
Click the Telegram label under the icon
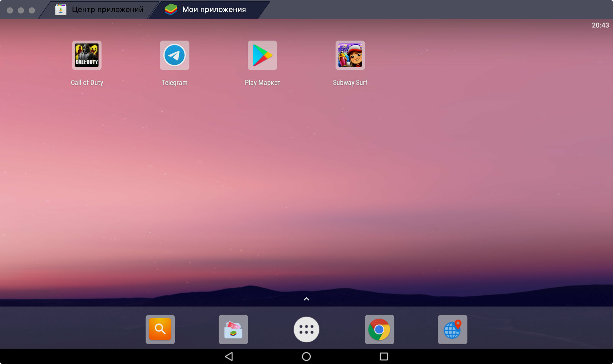[x=175, y=83]
